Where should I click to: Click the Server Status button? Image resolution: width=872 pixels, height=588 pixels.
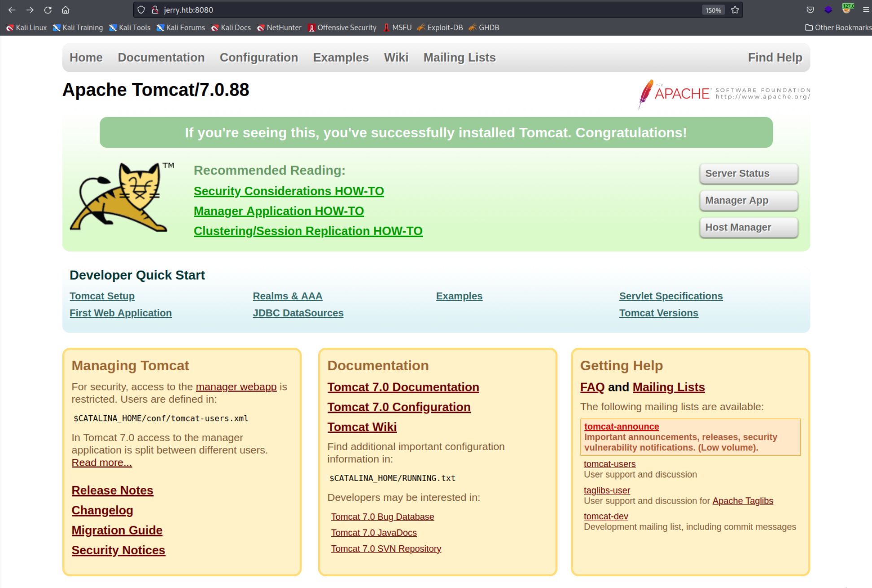(749, 173)
